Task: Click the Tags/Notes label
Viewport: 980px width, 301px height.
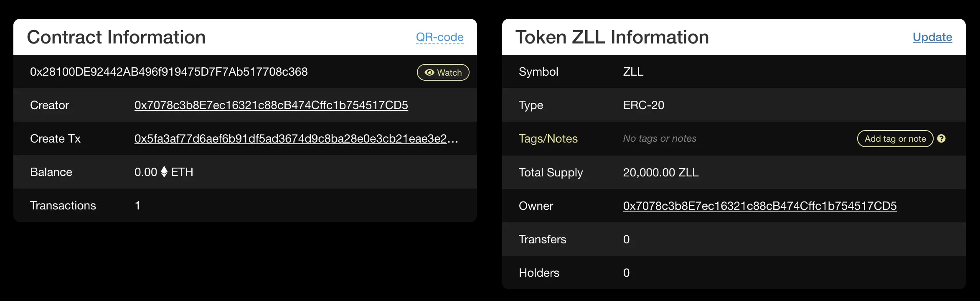Action: point(548,138)
